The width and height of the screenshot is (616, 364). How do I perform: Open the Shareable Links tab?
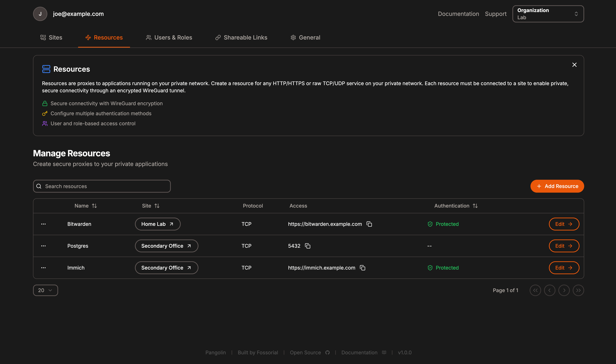coord(241,37)
